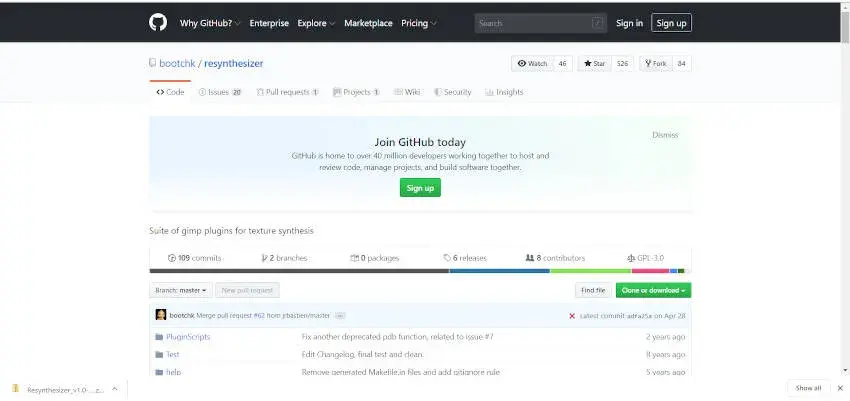Screen dimensions: 850x401
Task: Click the issue #7 link
Action: [488, 337]
